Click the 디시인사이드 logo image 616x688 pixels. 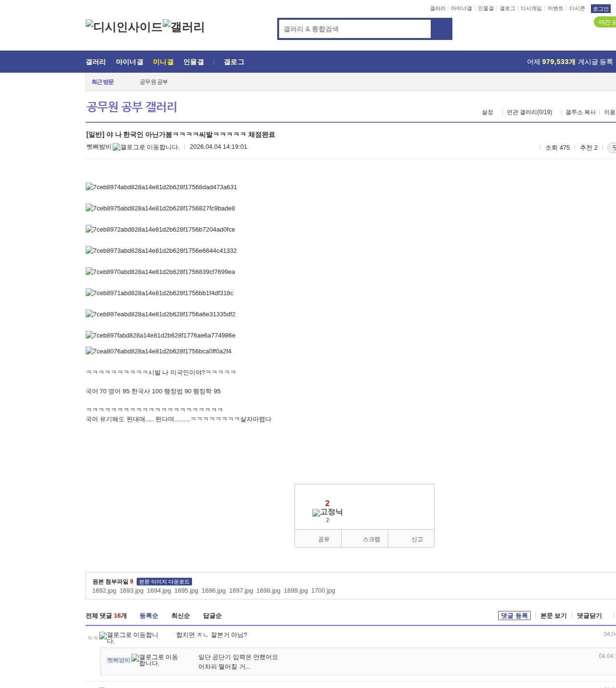tap(124, 26)
